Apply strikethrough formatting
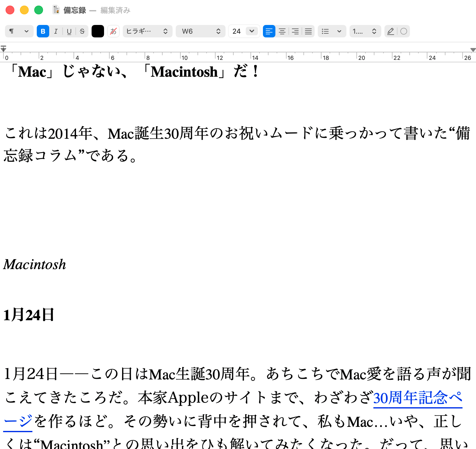This screenshot has width=476, height=449. point(82,31)
